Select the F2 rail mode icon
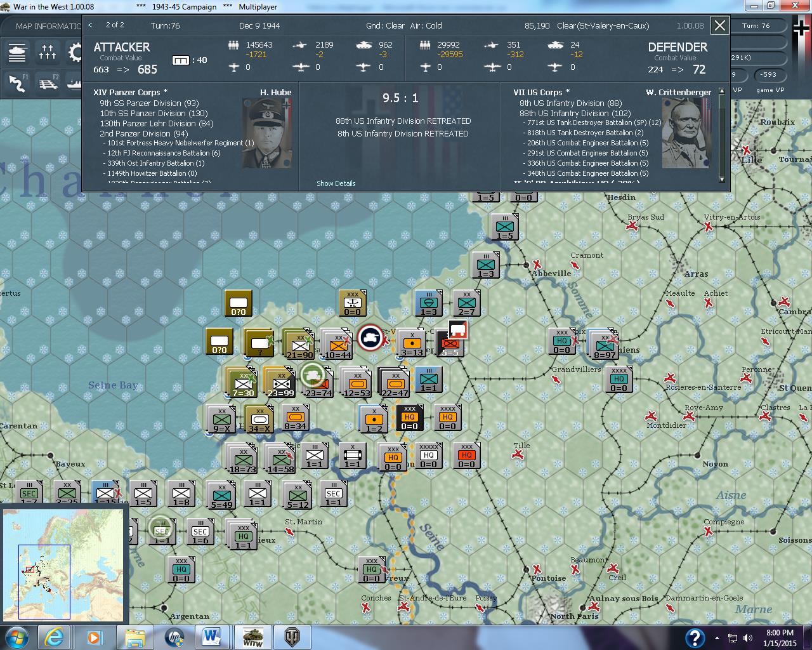 [48, 83]
